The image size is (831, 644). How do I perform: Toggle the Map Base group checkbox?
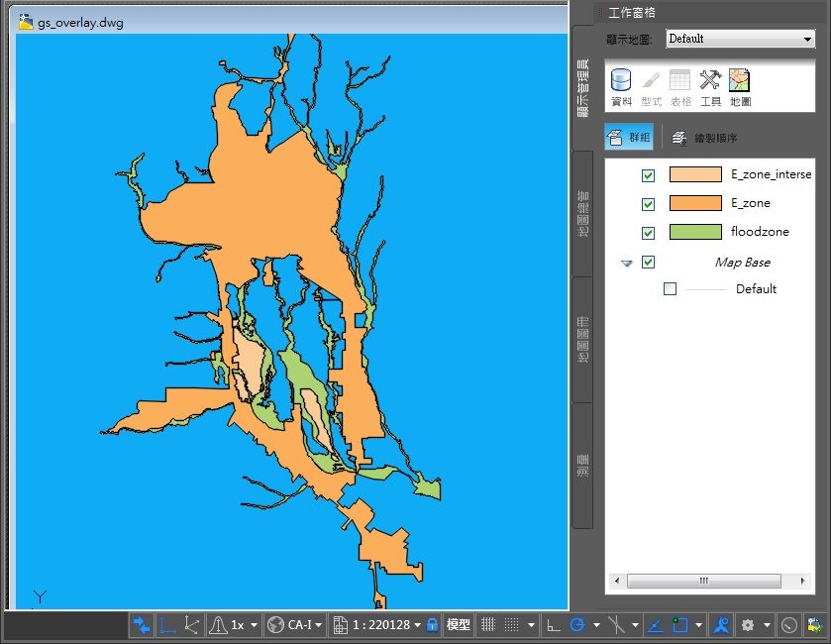pos(648,262)
